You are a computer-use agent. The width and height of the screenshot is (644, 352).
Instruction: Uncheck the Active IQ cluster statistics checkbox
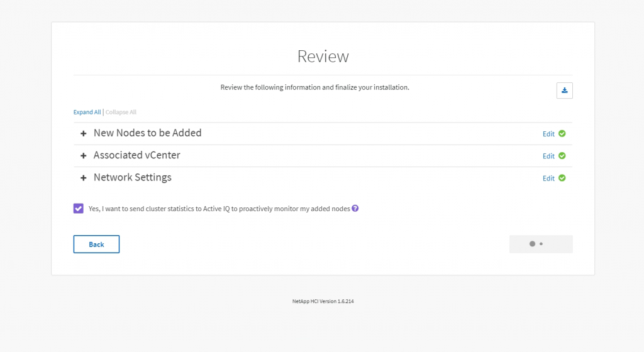pos(79,209)
